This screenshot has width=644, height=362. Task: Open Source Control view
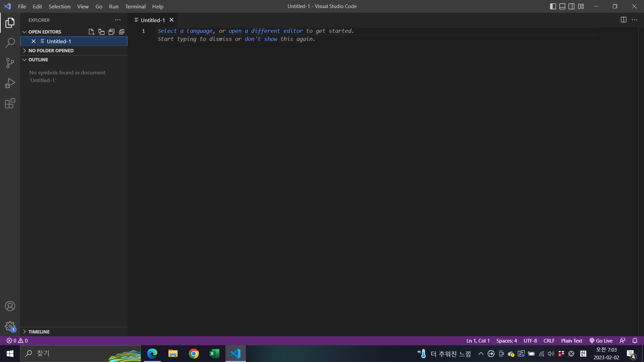pyautogui.click(x=10, y=63)
